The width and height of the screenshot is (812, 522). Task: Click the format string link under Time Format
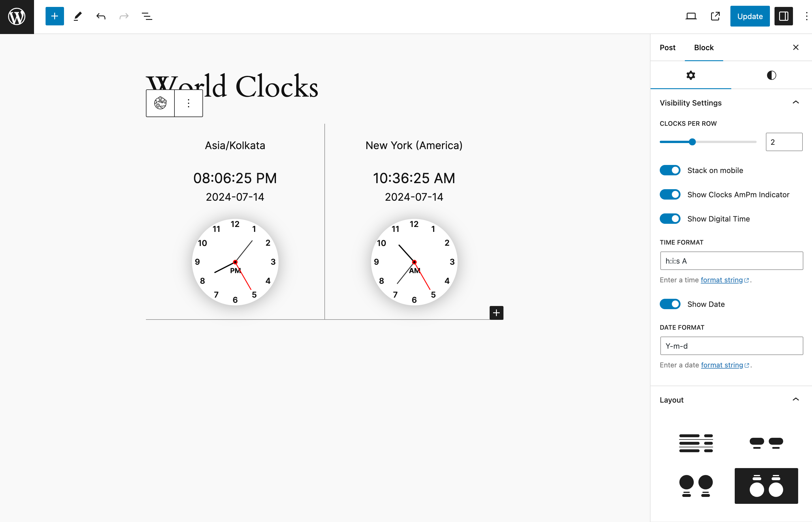click(x=721, y=280)
